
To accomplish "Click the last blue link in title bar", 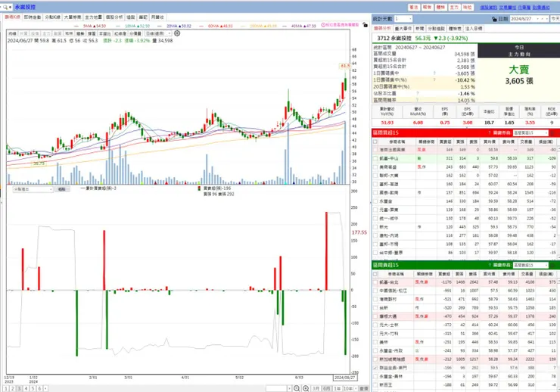I will pos(541,7).
